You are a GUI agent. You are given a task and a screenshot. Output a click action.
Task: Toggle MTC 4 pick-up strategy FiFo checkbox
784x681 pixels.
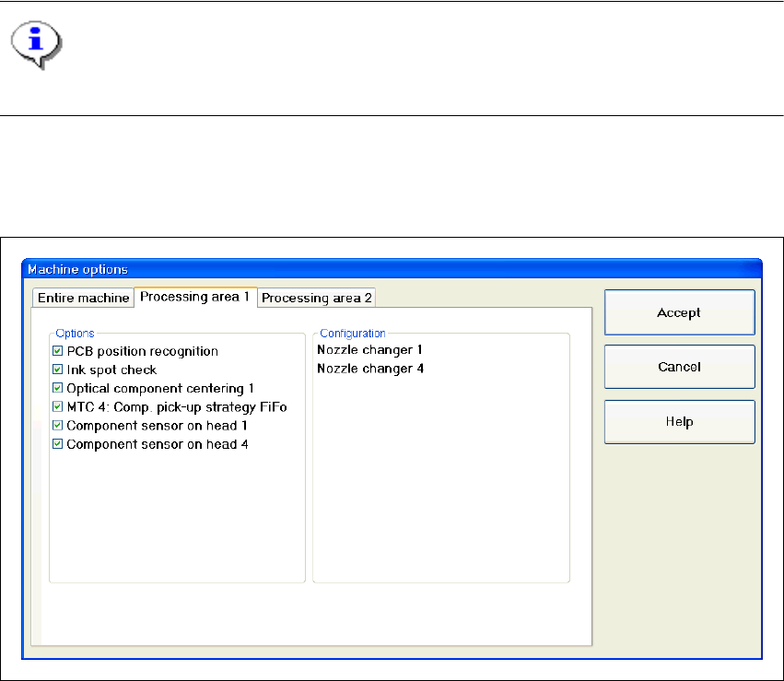(58, 406)
